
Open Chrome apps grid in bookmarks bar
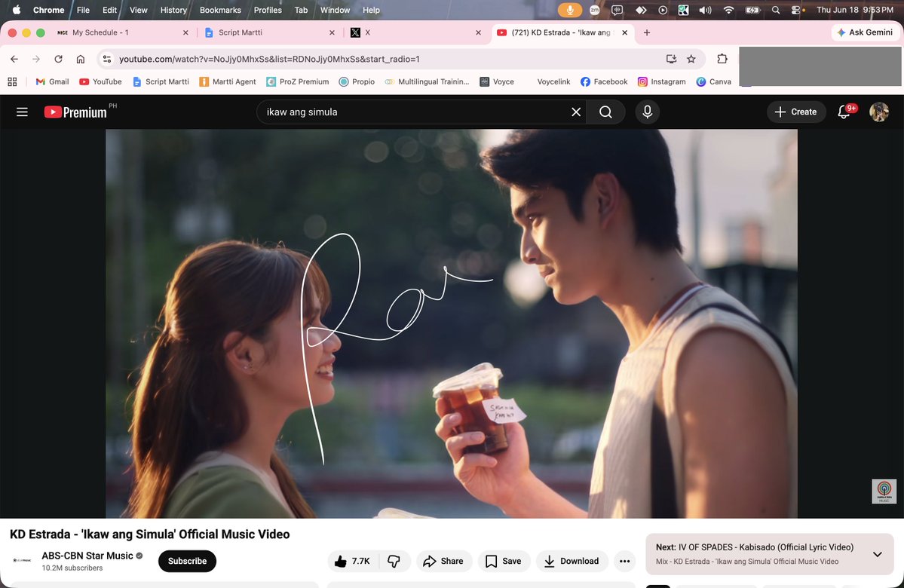[12, 82]
